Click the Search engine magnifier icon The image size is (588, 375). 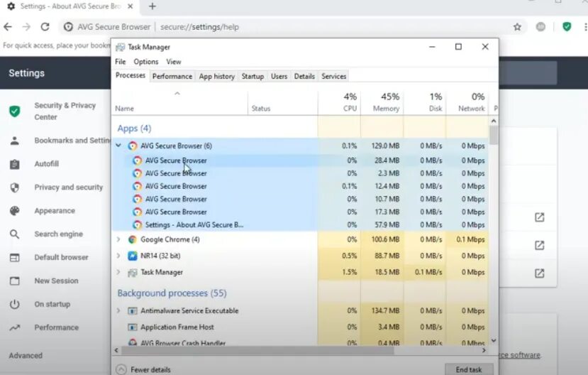[x=15, y=234]
